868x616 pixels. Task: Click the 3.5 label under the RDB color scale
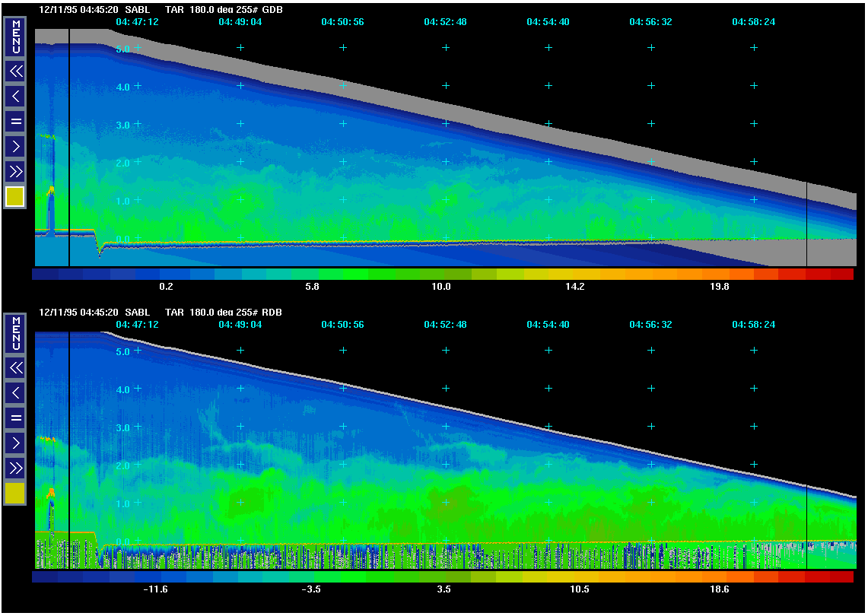pos(444,589)
